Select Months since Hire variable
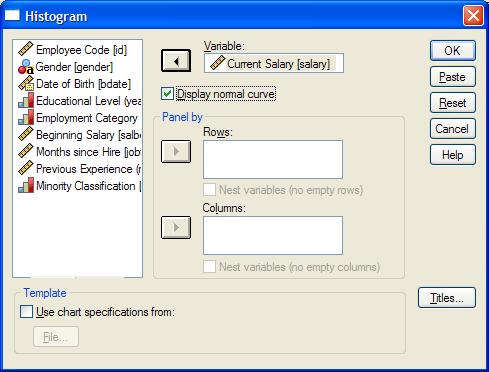This screenshot has height=372, width=489. 89,152
